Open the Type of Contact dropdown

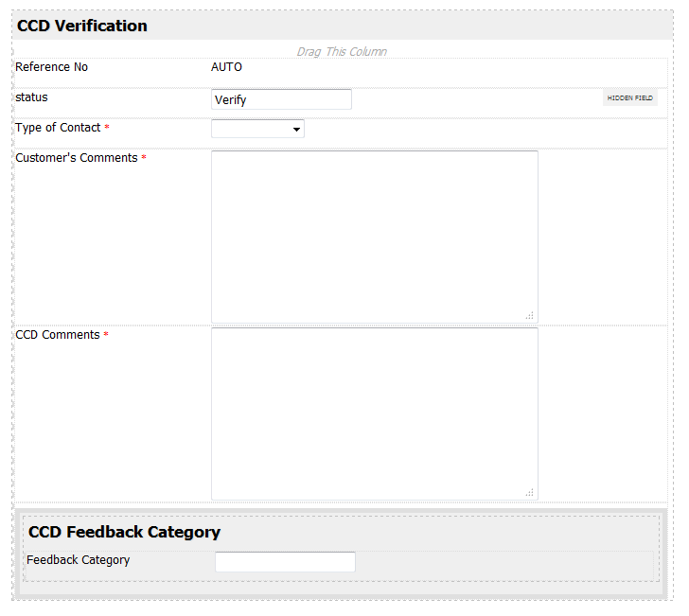tap(257, 129)
